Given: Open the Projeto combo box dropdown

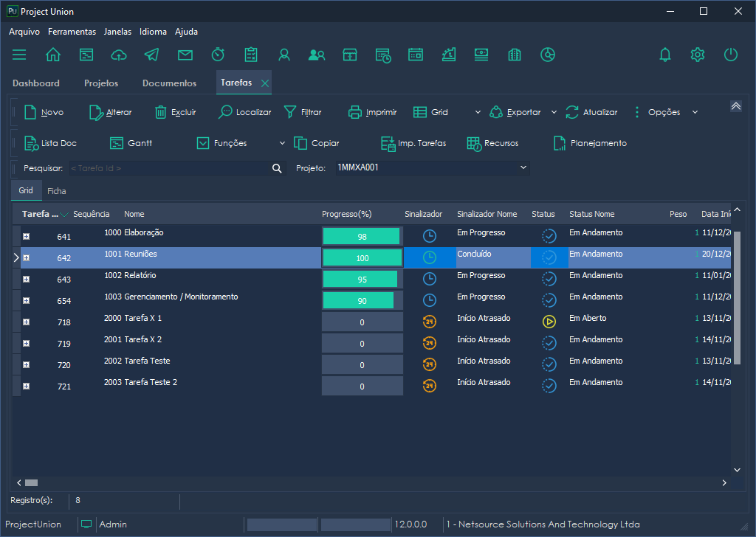Looking at the screenshot, I should 523,168.
